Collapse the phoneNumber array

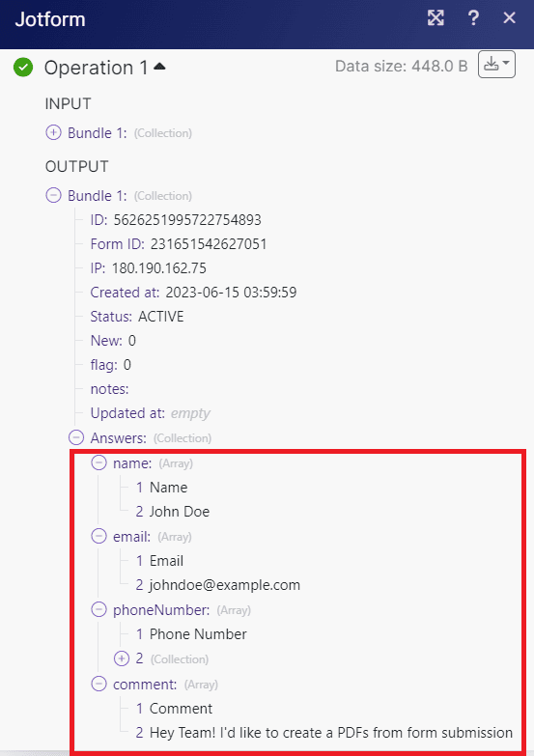click(98, 609)
